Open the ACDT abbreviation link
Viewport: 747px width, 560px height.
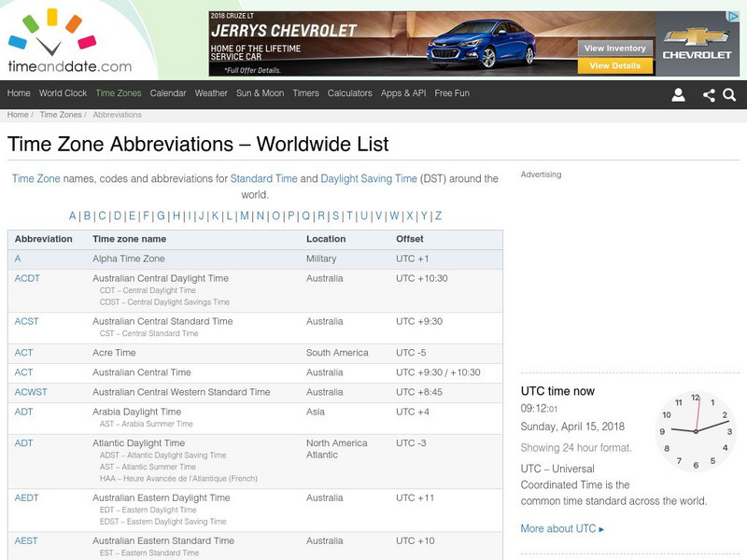pyautogui.click(x=27, y=278)
